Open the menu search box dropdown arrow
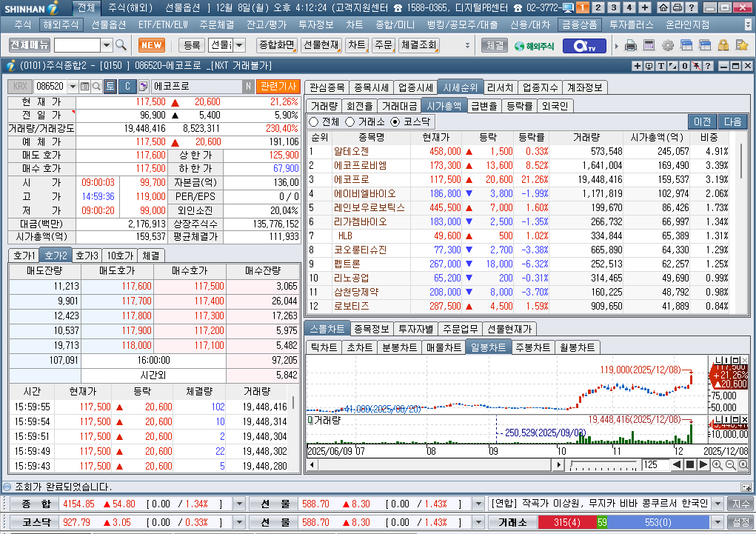 point(107,45)
